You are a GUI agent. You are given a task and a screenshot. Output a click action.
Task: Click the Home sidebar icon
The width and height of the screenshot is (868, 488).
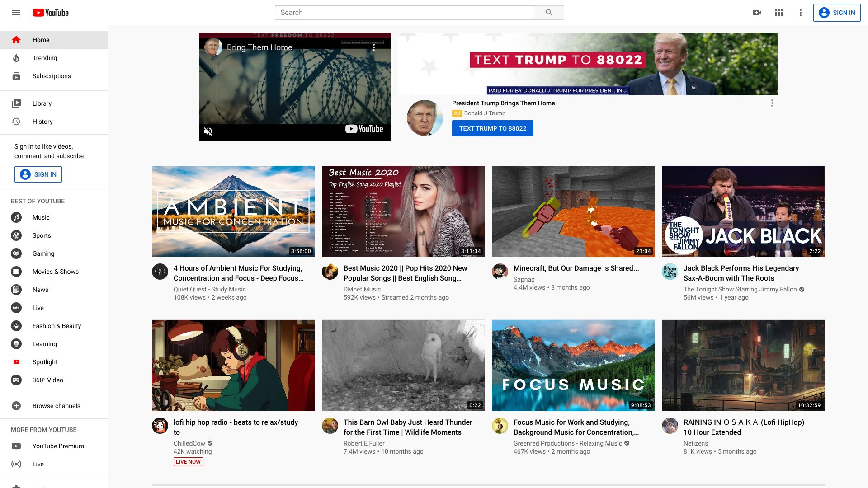click(x=16, y=40)
